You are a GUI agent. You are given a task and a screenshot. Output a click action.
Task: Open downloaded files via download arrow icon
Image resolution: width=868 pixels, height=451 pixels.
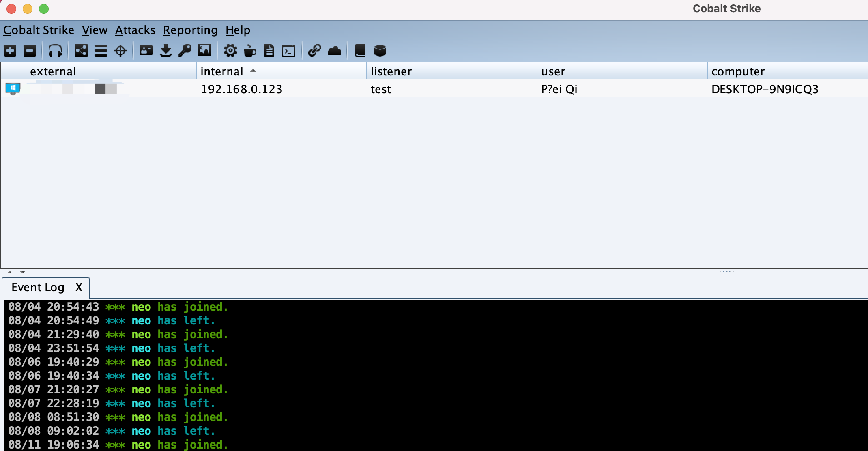(165, 51)
